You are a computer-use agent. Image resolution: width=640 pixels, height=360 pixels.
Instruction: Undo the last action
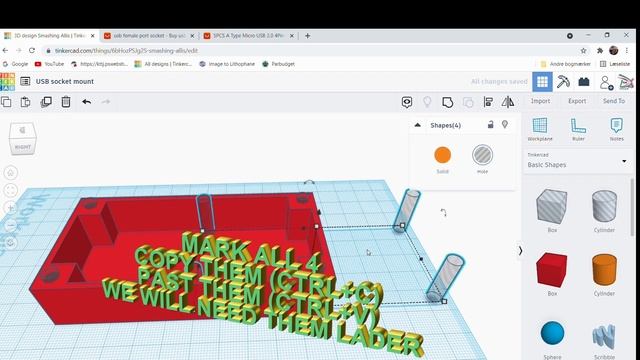point(86,102)
